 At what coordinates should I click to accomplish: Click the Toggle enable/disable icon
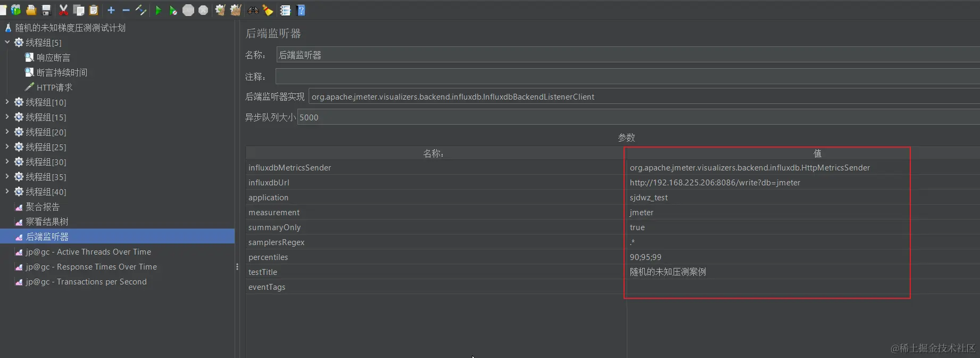(141, 10)
